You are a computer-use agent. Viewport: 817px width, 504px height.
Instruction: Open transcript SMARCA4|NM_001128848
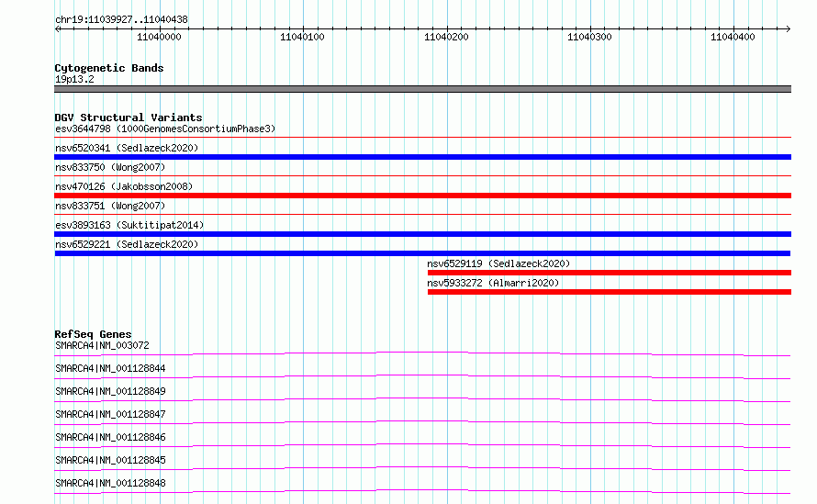(110, 483)
